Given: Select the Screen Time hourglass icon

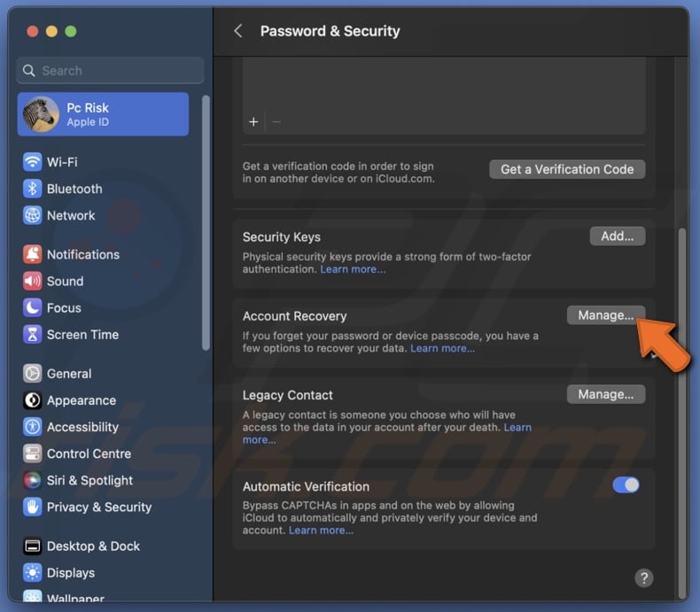Looking at the screenshot, I should point(33,334).
